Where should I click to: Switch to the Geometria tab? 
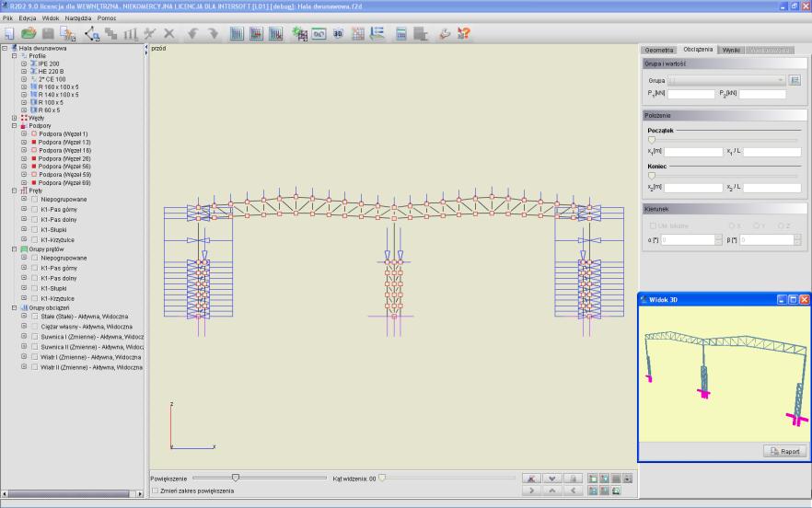pyautogui.click(x=659, y=51)
